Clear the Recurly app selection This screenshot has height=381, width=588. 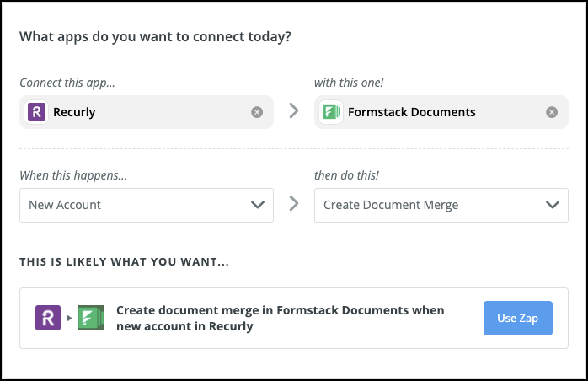click(x=257, y=112)
